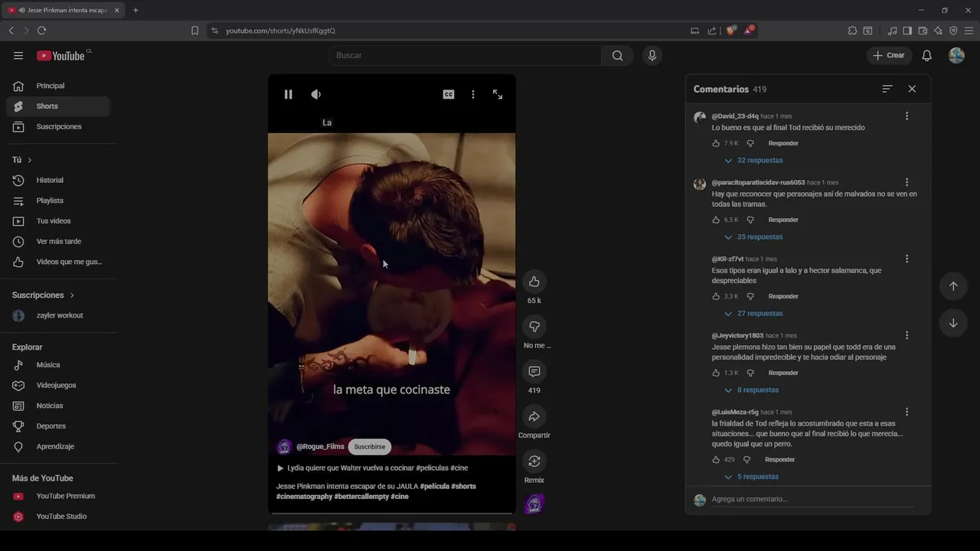This screenshot has height=551, width=980.
Task: Click the Crear button
Action: tap(888, 55)
